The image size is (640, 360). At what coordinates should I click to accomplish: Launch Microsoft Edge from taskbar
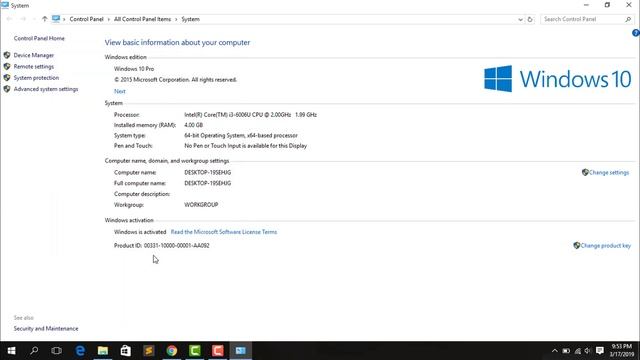coord(80,351)
